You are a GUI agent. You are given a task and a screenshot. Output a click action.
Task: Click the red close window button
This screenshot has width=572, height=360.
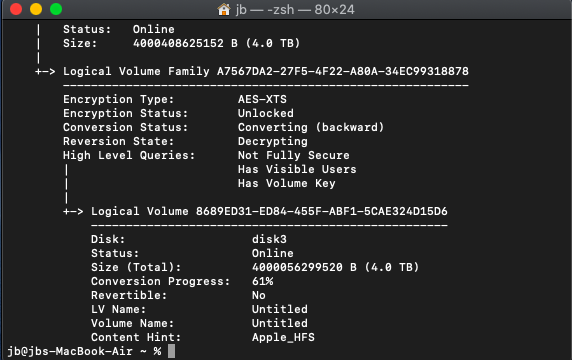(x=16, y=9)
